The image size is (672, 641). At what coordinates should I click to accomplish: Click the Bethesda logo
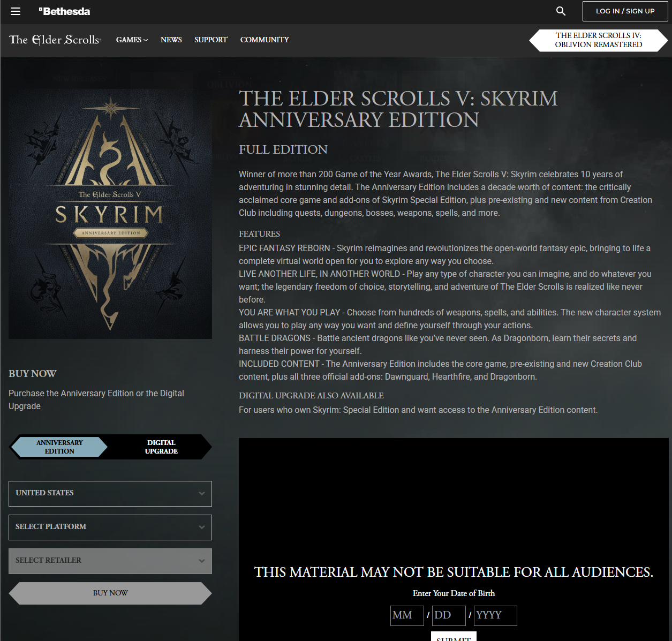(x=64, y=11)
